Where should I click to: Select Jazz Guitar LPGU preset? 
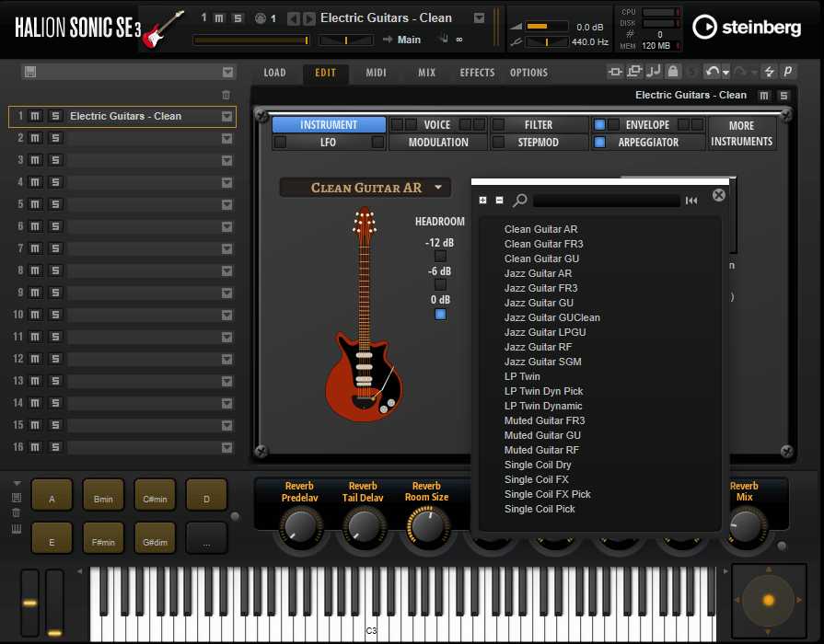pyautogui.click(x=545, y=332)
